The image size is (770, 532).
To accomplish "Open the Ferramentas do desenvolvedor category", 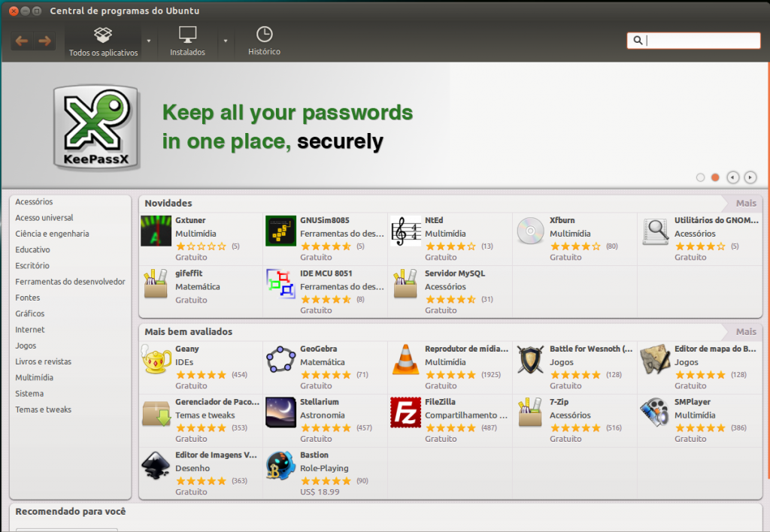I will (70, 282).
